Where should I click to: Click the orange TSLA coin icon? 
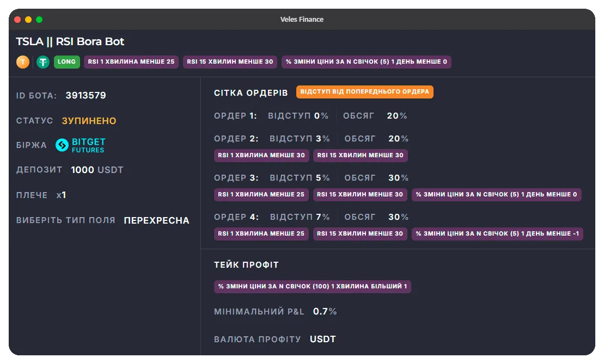point(22,62)
